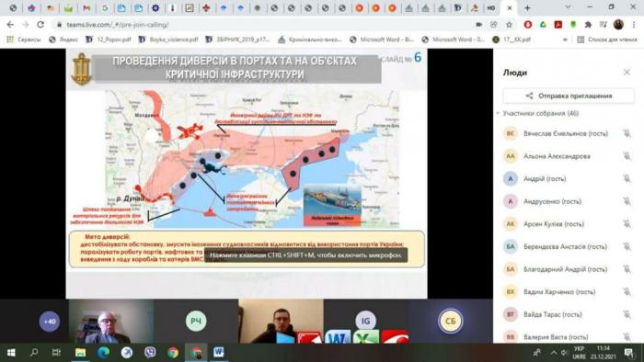The image size is (644, 362).
Task: Toggle mute icon for Андрій (гость)
Action: click(x=627, y=178)
